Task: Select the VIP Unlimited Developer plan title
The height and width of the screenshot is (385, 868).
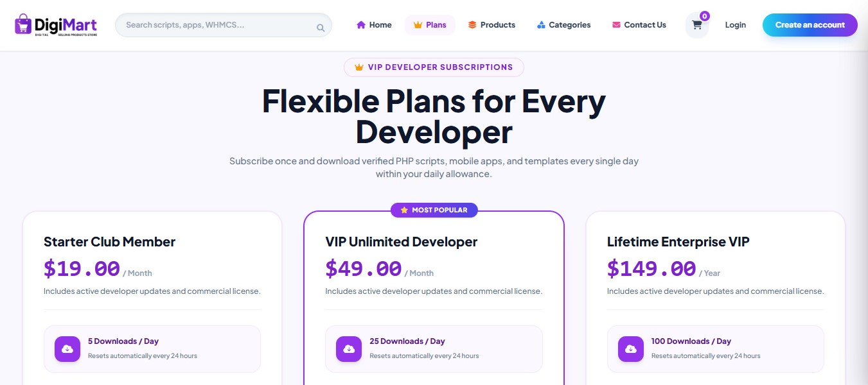Action: tap(401, 242)
